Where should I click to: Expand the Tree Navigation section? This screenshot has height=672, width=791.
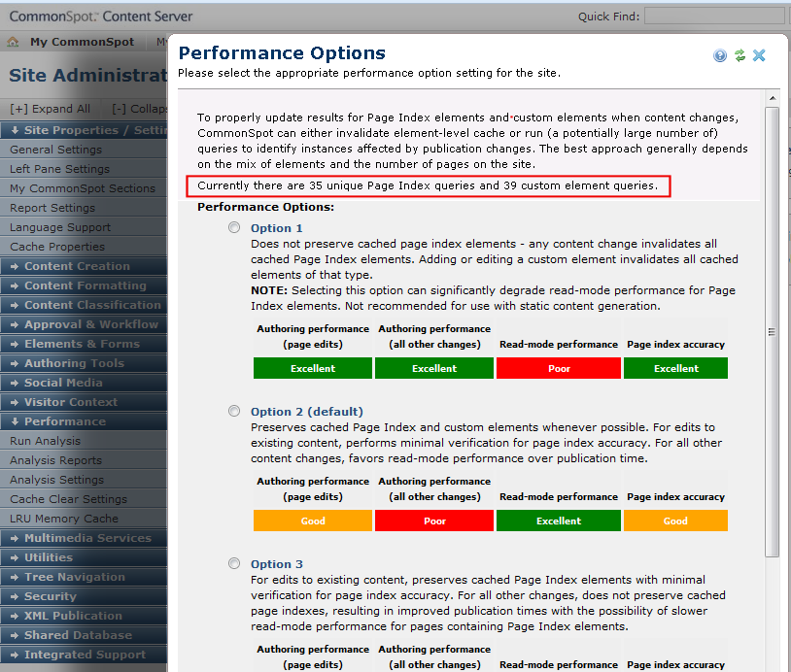(84, 577)
